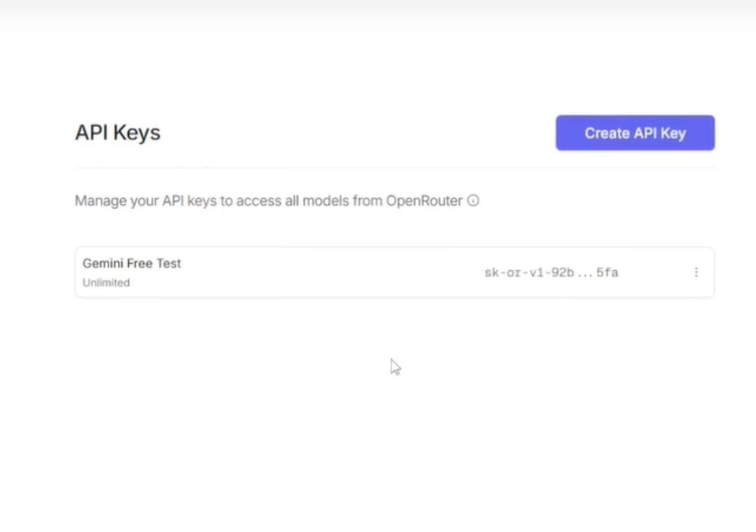The image size is (756, 532).
Task: Click the API Keys page heading
Action: [x=118, y=132]
